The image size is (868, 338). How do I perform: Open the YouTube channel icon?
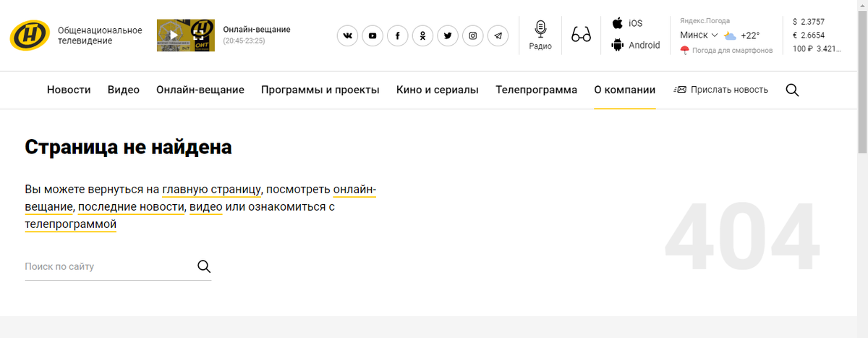pos(373,35)
